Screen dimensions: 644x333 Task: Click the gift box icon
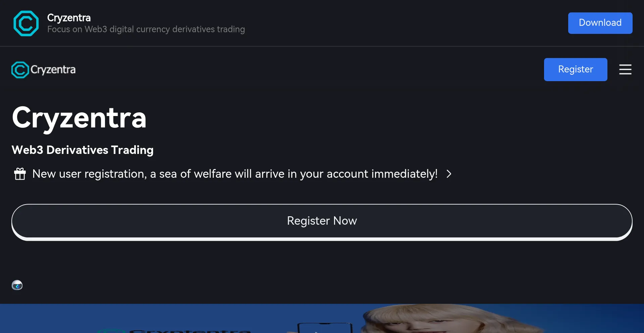tap(20, 174)
